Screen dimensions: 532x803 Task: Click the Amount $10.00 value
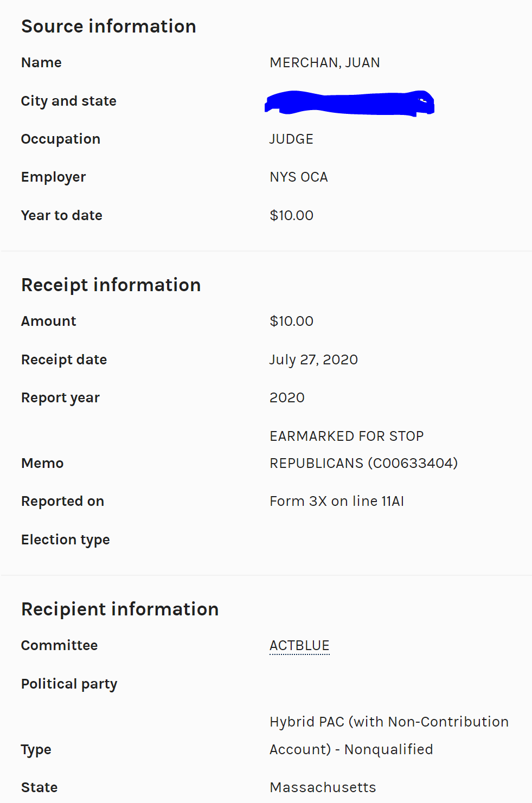coord(291,322)
